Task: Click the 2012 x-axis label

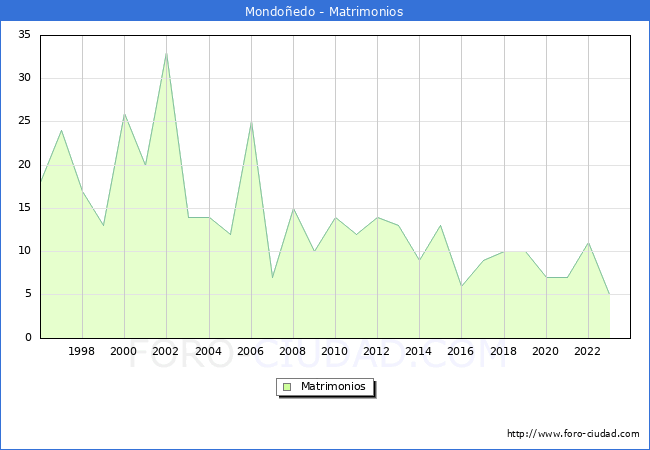Action: point(376,351)
